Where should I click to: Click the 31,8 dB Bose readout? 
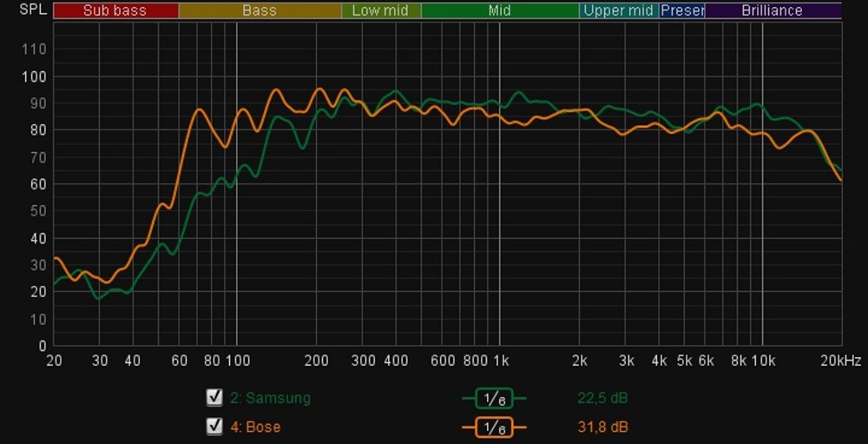pos(602,427)
